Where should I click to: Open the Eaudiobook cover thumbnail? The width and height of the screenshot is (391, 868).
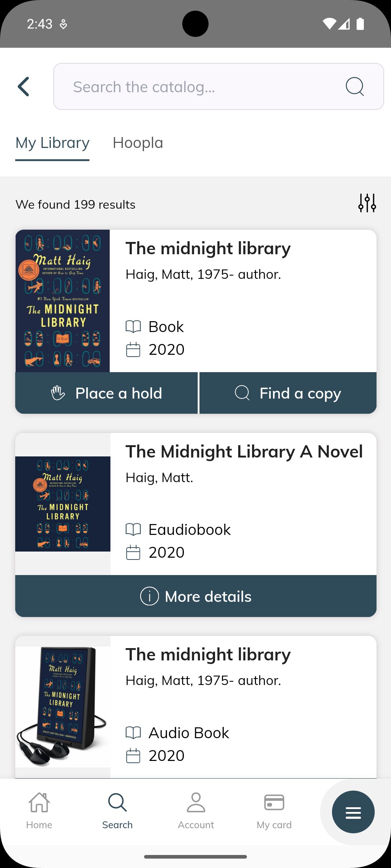[x=63, y=504]
